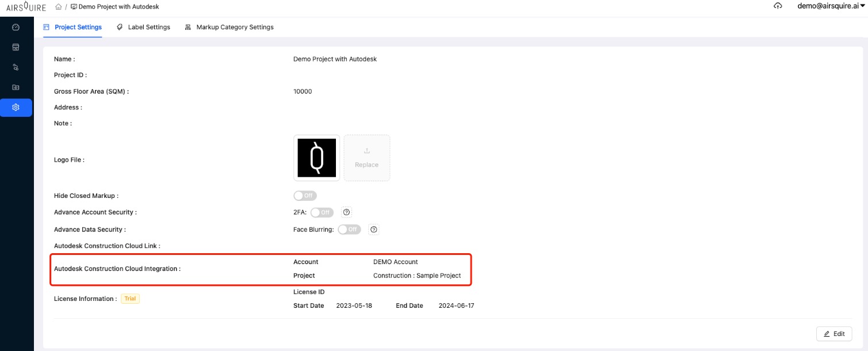Click the Advance Data Security label
868x351 pixels.
click(90, 230)
